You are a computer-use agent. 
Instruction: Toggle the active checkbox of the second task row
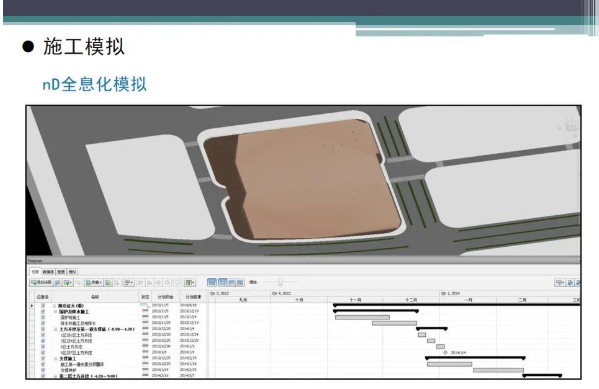[x=43, y=312]
